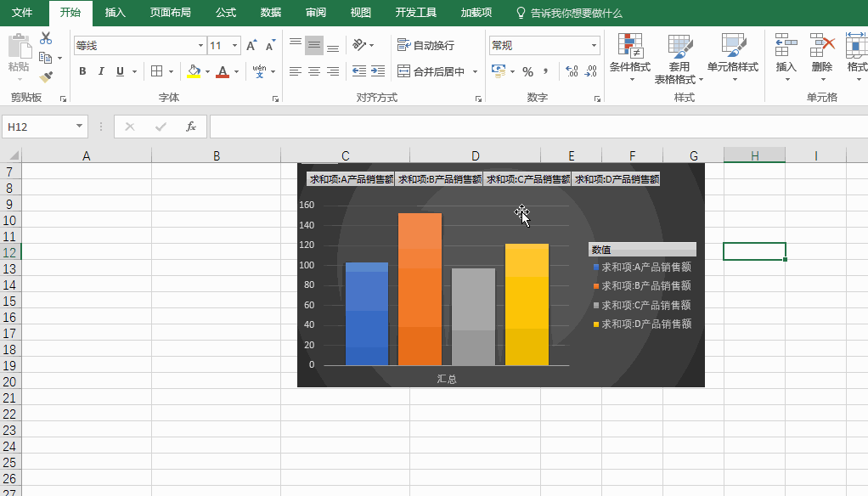The width and height of the screenshot is (868, 496).
Task: Switch to the 数据 ribbon tab
Action: tap(270, 13)
